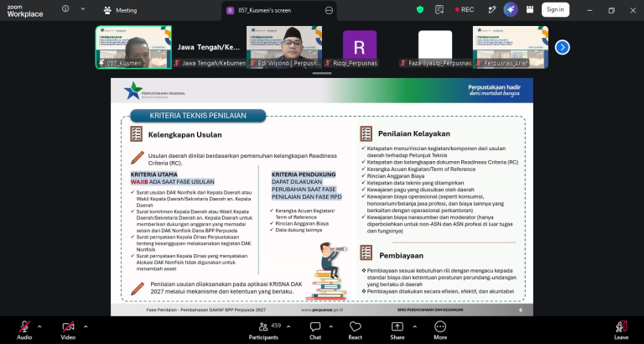Open the More options menu
The height and width of the screenshot is (344, 644).
(440, 331)
